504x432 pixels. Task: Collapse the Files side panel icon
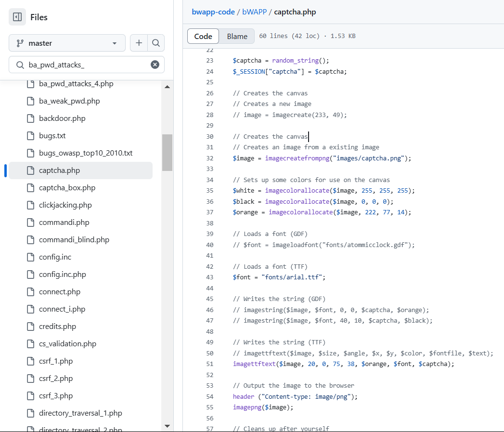pos(17,17)
